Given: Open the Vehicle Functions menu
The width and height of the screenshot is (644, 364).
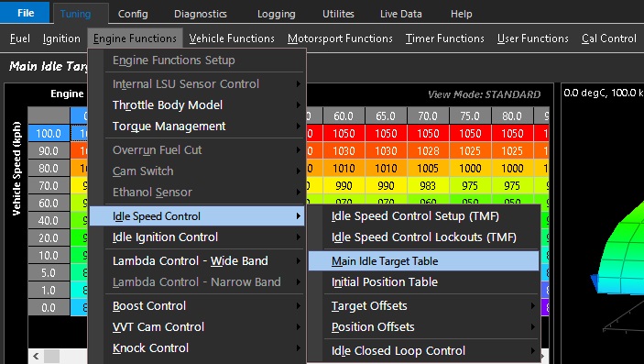Looking at the screenshot, I should [232, 39].
